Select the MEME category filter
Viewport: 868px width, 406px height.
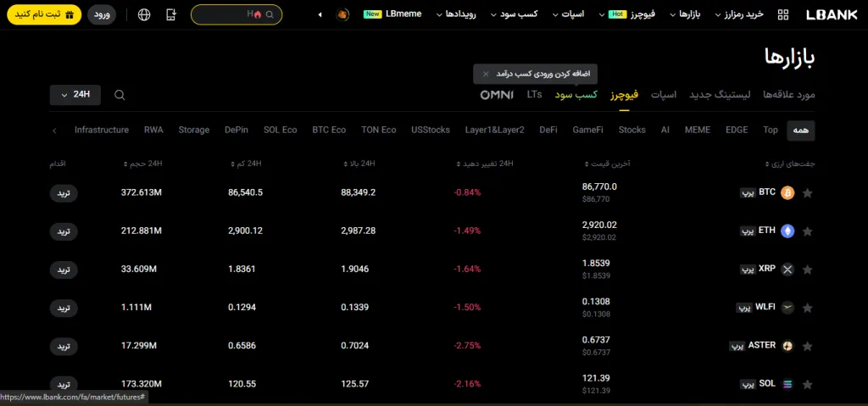[697, 130]
